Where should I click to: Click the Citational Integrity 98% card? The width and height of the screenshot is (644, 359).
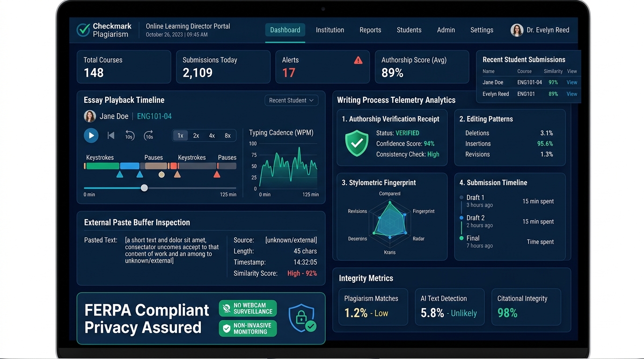(x=526, y=307)
